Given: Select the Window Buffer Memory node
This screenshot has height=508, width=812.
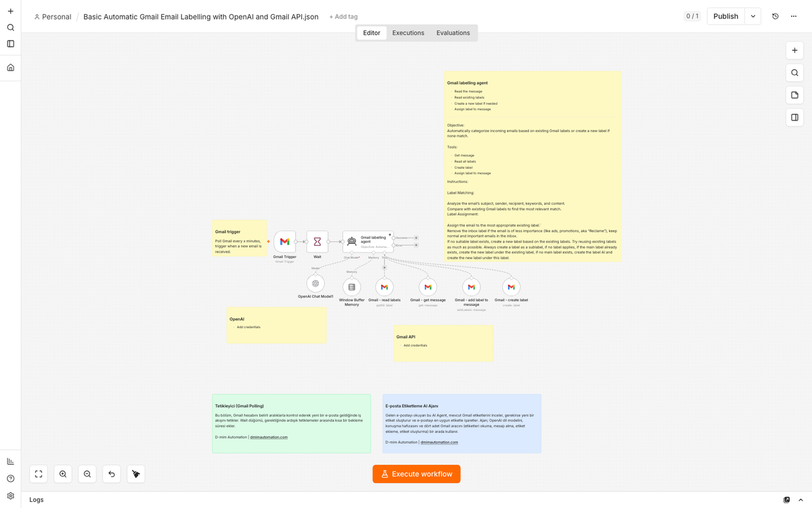Looking at the screenshot, I should click(352, 287).
